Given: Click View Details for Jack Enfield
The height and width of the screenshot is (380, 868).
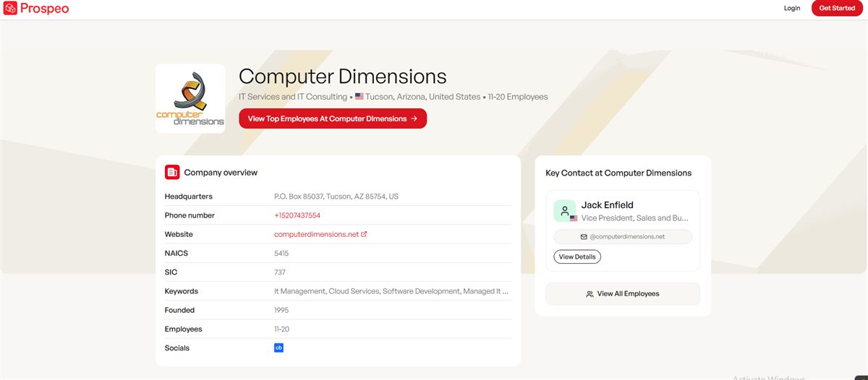Looking at the screenshot, I should click(x=577, y=256).
